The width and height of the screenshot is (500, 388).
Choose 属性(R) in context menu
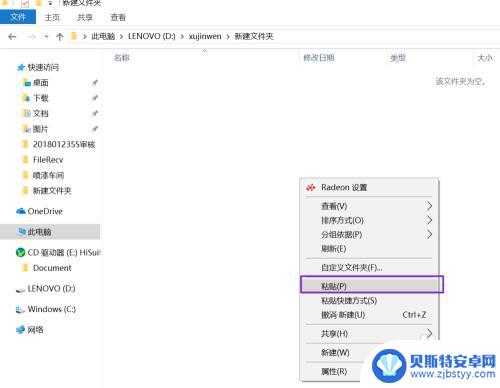coord(333,371)
